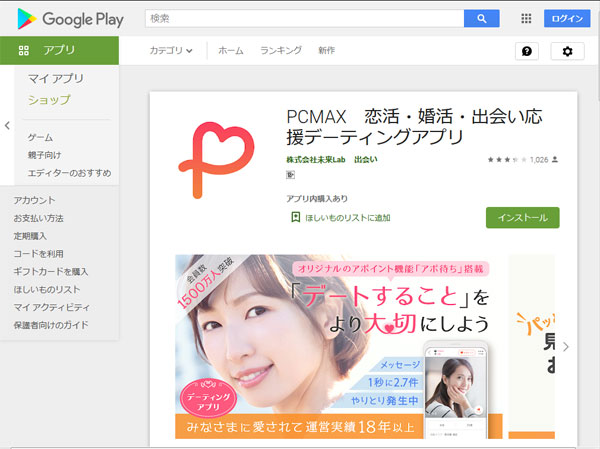Open エディターのおすすめ in sidebar
600x449 pixels.
coord(69,173)
